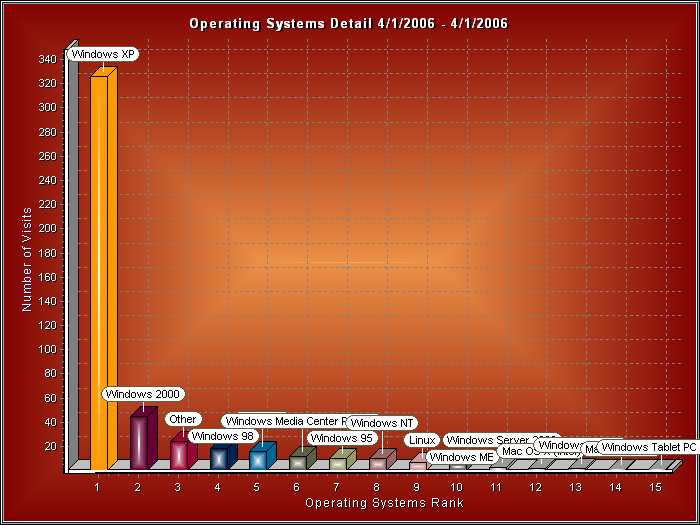
Task: Click rank number 7 on the X axis
Action: click(337, 487)
